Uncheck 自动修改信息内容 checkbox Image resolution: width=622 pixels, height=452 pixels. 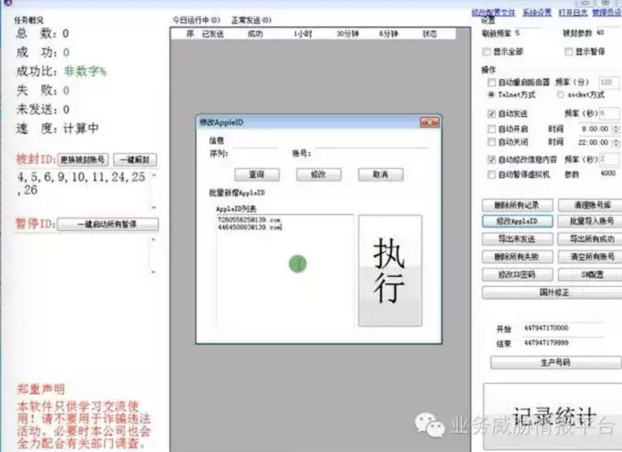pos(491,160)
